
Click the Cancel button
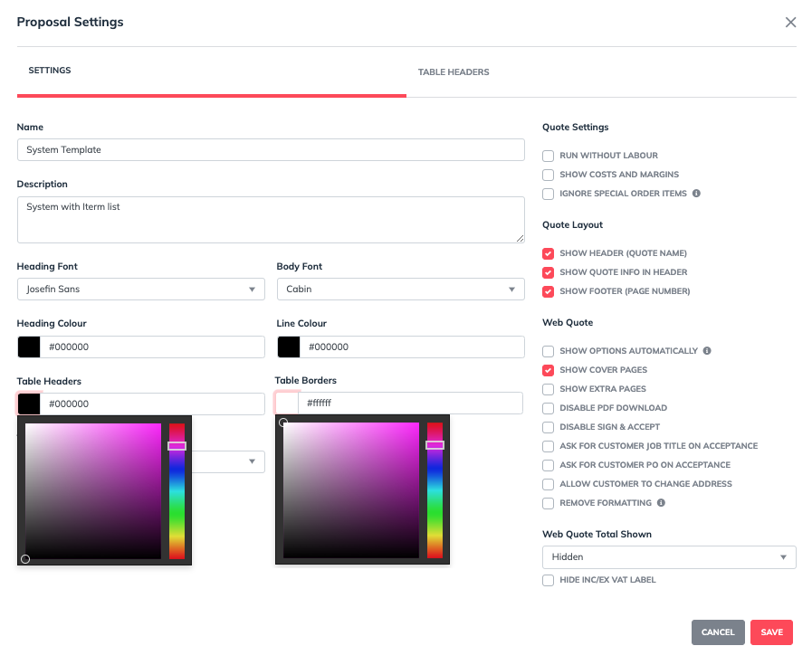[717, 632]
